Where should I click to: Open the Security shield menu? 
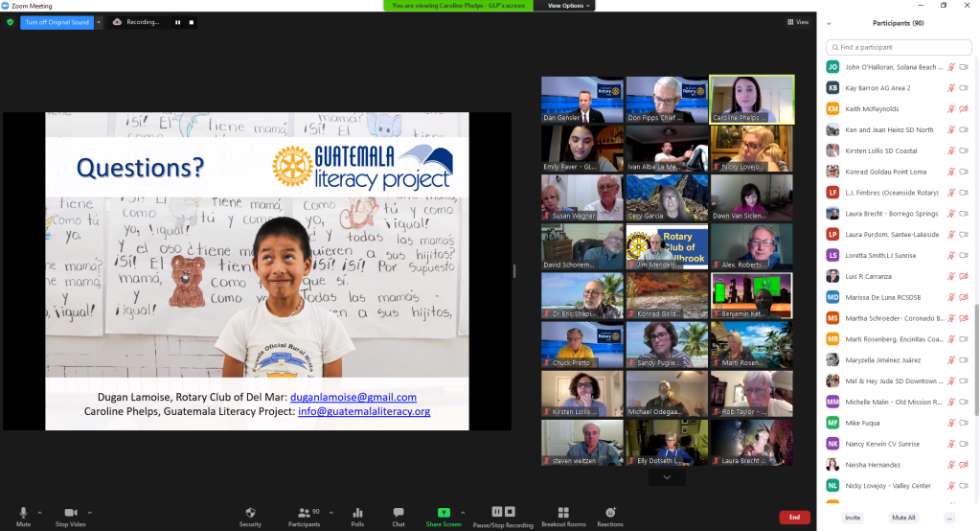tap(250, 513)
